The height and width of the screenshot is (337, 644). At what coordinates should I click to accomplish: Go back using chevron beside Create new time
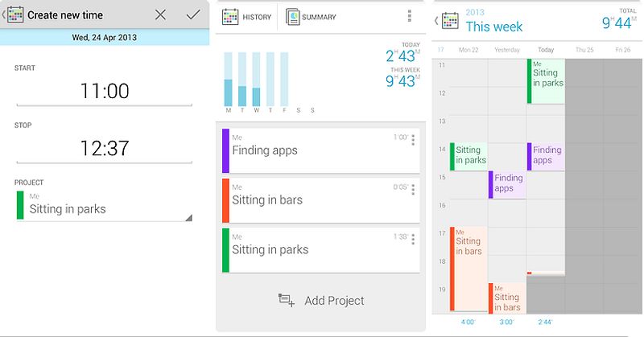pos(3,15)
